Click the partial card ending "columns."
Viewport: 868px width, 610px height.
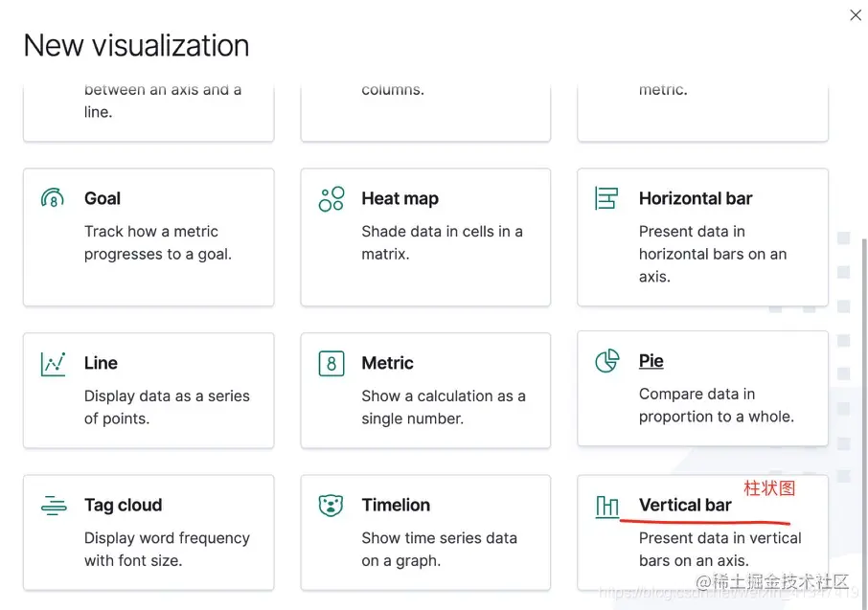[x=425, y=113]
